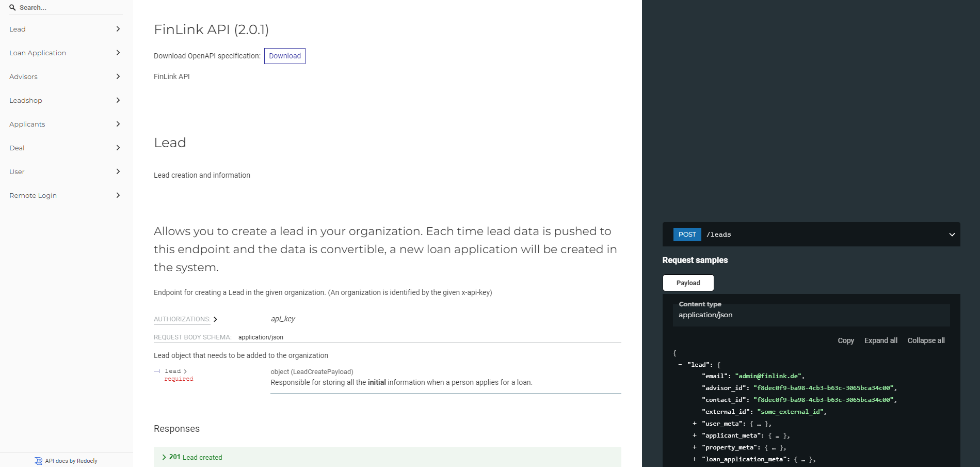Expand the Deal section chevron

coord(118,148)
